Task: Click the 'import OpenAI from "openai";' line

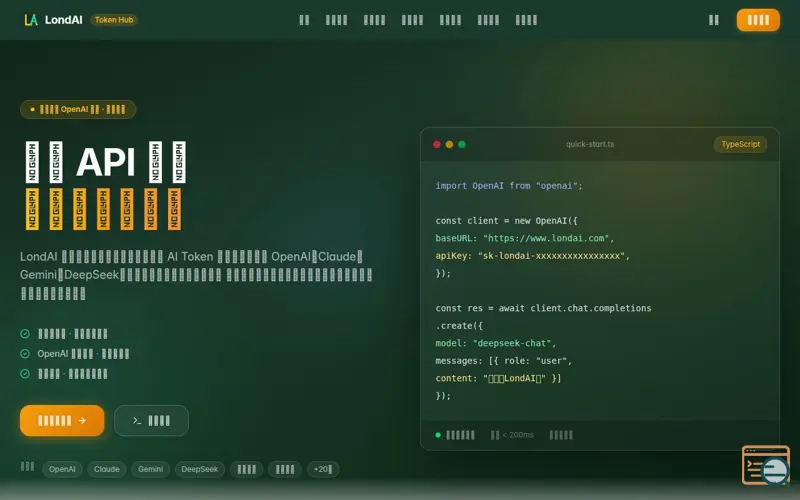Action: pos(509,186)
